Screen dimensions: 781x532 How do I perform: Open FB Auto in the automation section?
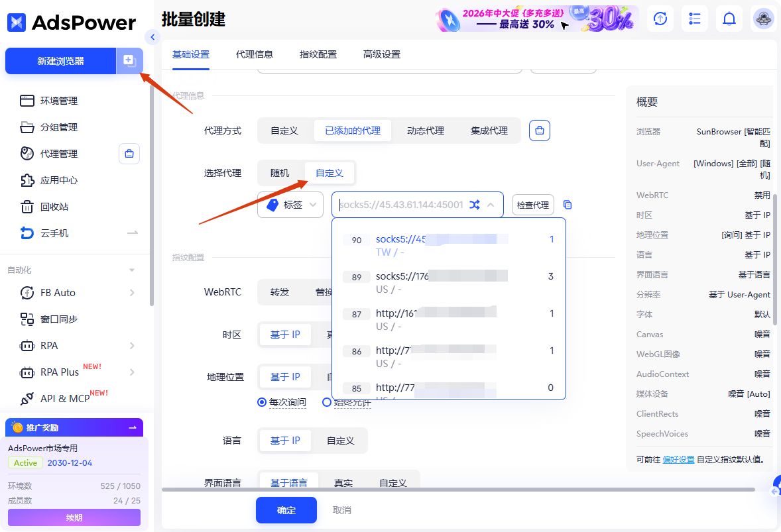click(x=58, y=293)
